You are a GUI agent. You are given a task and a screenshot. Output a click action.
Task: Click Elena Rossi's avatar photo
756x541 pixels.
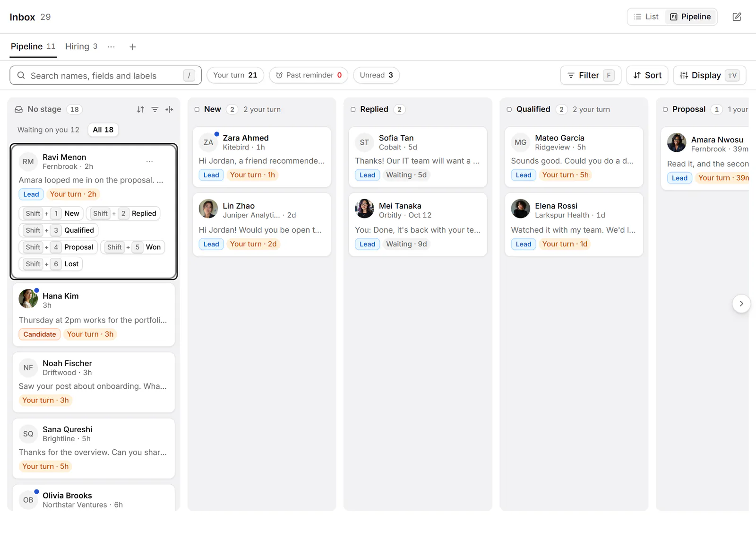pos(521,209)
